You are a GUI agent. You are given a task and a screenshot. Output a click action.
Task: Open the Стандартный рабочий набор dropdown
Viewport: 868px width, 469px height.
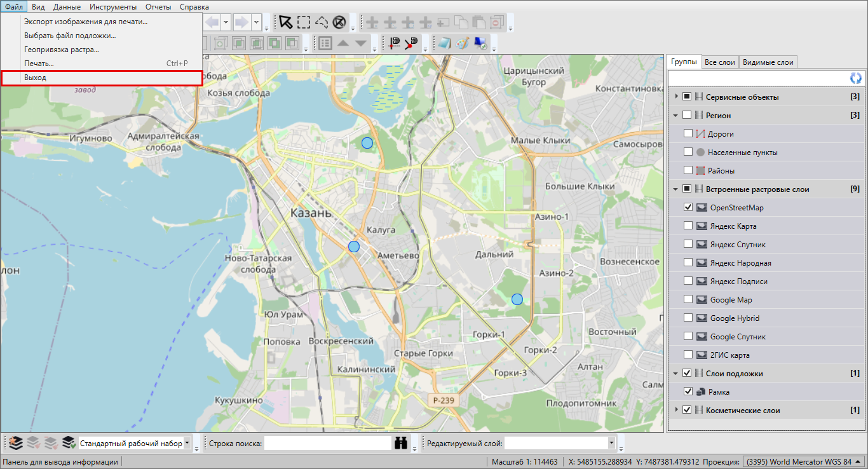click(187, 444)
